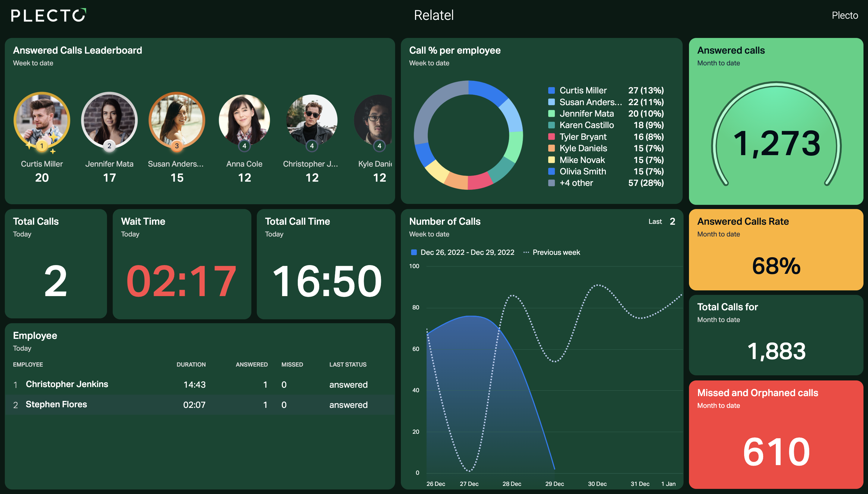Image resolution: width=868 pixels, height=494 pixels.
Task: Click the Plecto logo
Action: pyautogui.click(x=49, y=15)
